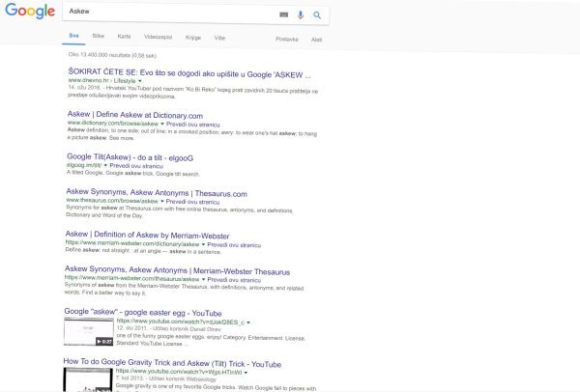Switch to the Karte (Maps) tab
Viewport: 580px width, 392px height.
pos(124,36)
